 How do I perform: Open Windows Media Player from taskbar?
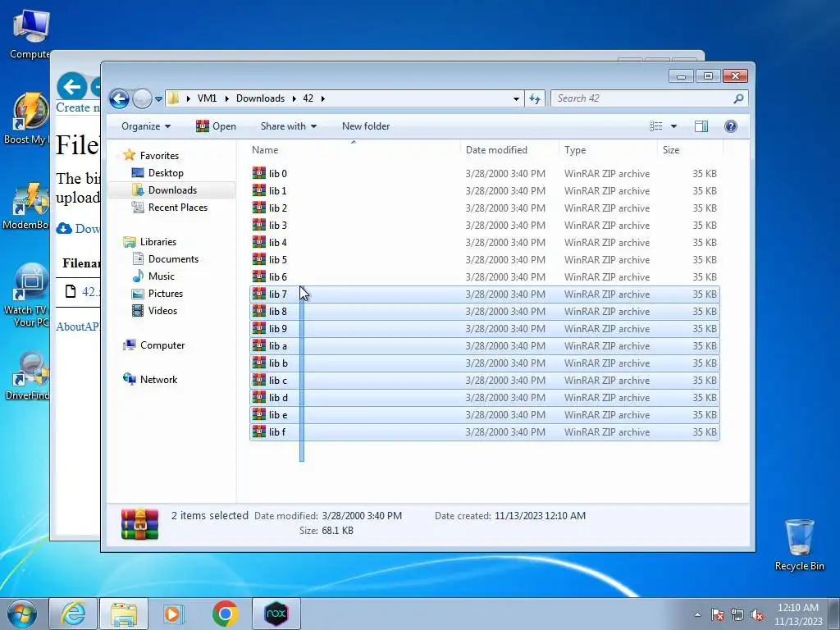tap(173, 614)
